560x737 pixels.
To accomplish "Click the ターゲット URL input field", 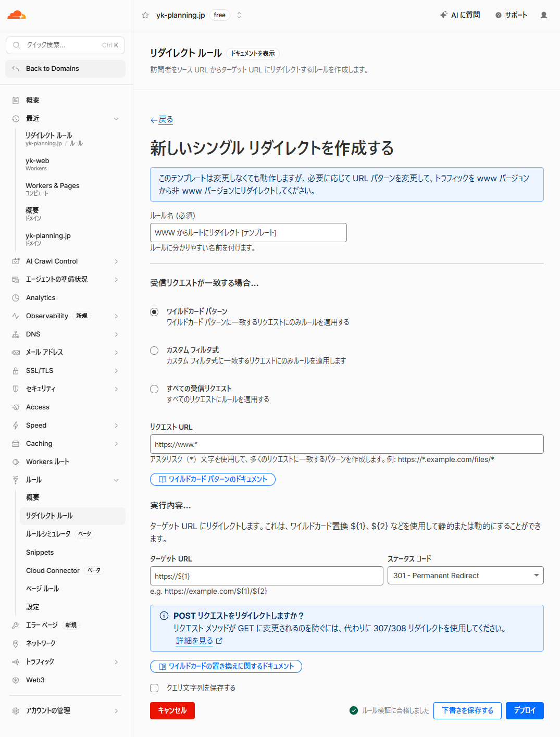I will (x=267, y=576).
